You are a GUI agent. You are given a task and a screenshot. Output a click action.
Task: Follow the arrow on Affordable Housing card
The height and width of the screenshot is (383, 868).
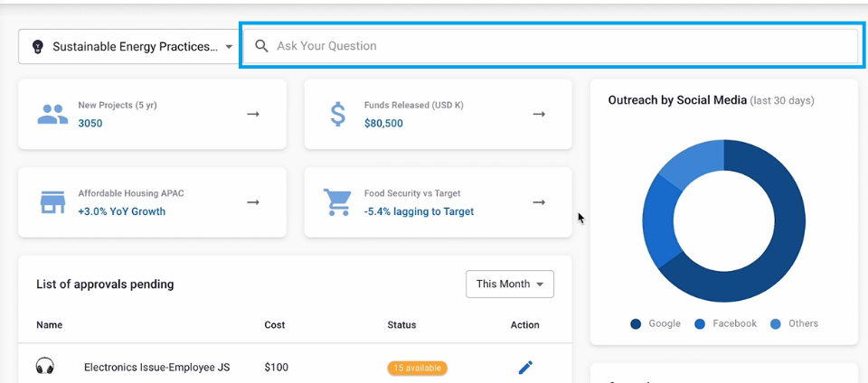253,202
